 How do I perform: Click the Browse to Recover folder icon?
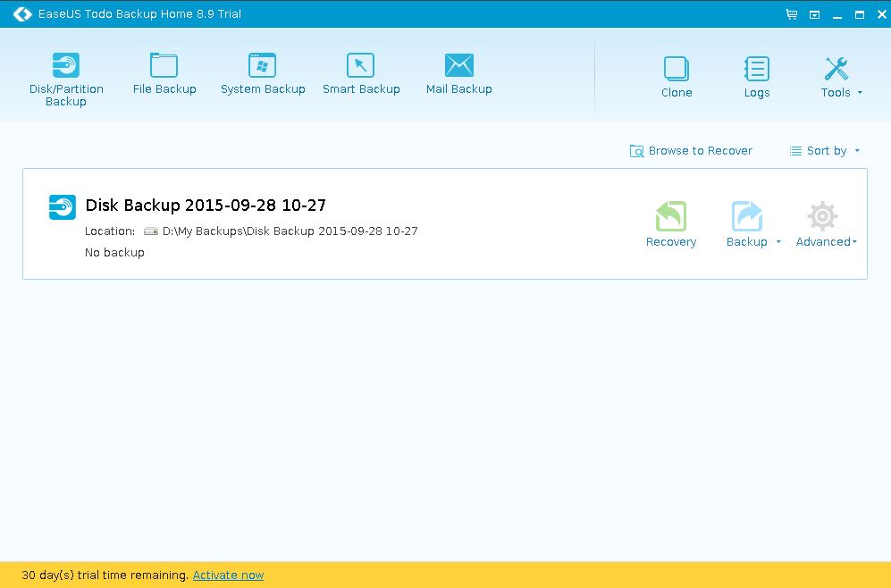tap(636, 150)
